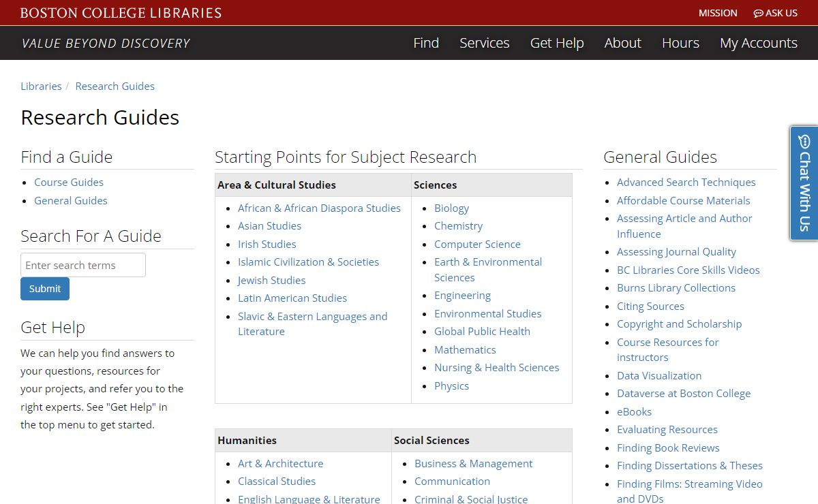Viewport: 818px width, 504px height.
Task: Open the About menu
Action: point(623,43)
